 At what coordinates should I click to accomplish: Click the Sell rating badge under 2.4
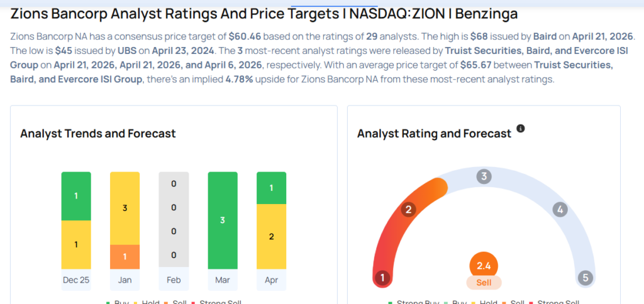[484, 283]
